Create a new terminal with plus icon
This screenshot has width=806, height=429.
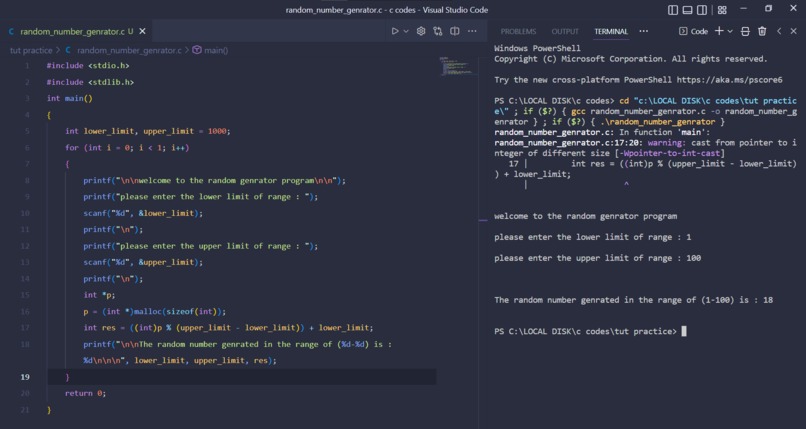(719, 31)
